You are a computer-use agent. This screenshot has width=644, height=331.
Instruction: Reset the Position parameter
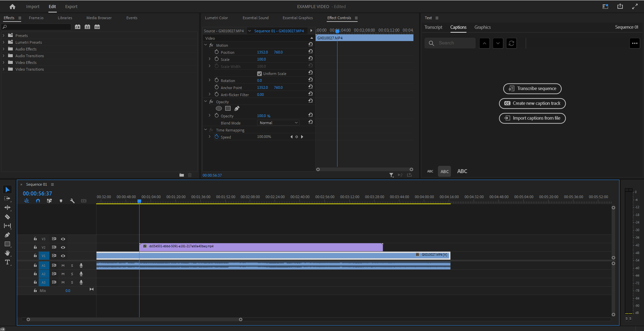(311, 51)
